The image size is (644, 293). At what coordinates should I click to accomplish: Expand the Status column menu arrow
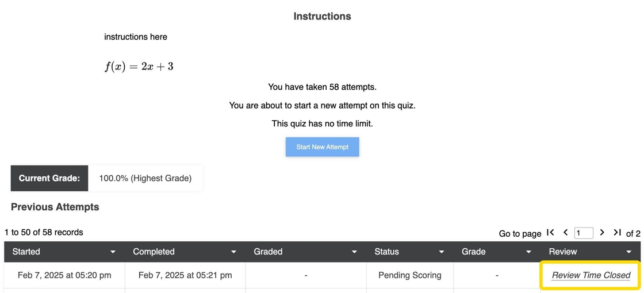coord(442,252)
